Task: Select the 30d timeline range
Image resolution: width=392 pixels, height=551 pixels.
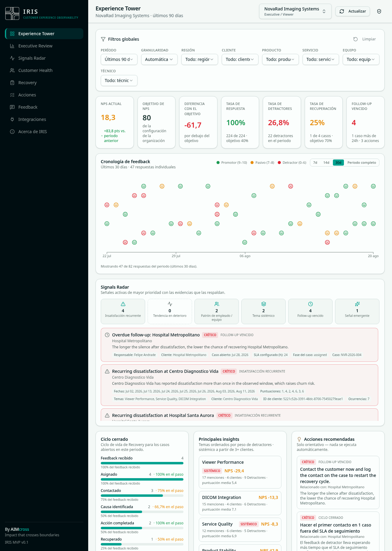Action: 338,163
